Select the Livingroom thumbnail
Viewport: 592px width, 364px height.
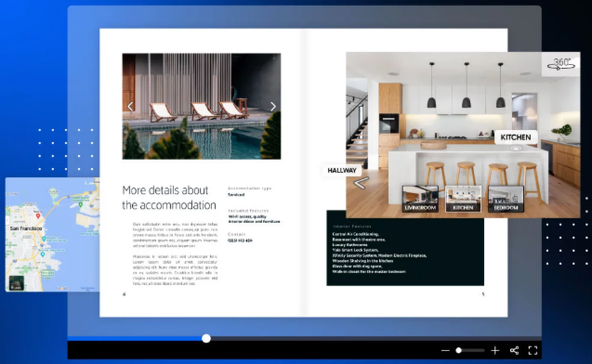click(420, 199)
